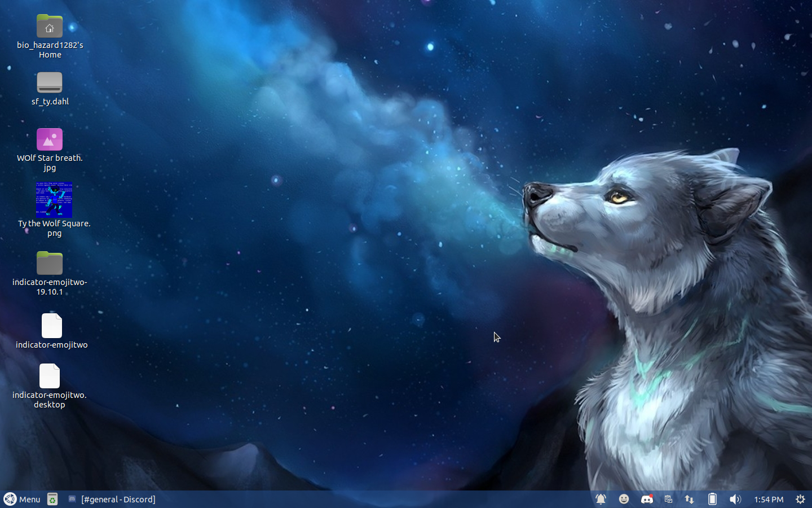Open the sound volume indicator
The image size is (812, 508).
click(x=735, y=499)
